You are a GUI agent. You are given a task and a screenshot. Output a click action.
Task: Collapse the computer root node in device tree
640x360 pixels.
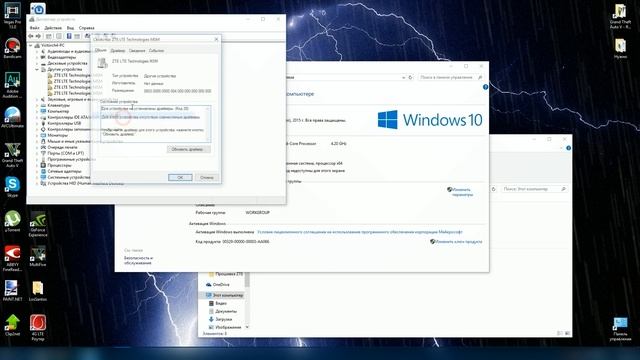pyautogui.click(x=31, y=45)
